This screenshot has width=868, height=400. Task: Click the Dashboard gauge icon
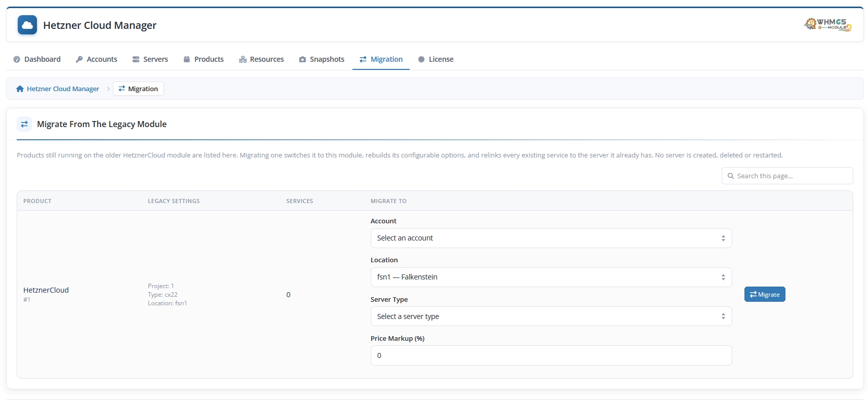click(x=17, y=59)
